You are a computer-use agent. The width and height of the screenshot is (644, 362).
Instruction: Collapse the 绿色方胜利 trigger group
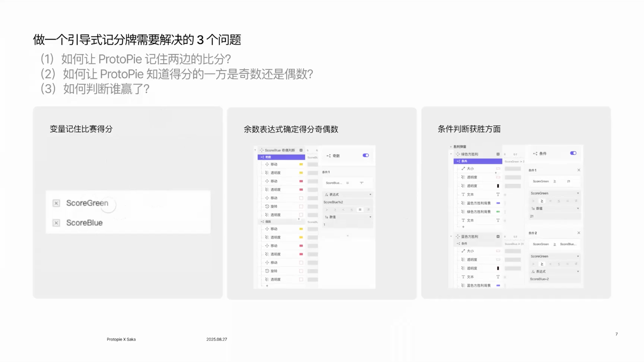click(x=451, y=154)
